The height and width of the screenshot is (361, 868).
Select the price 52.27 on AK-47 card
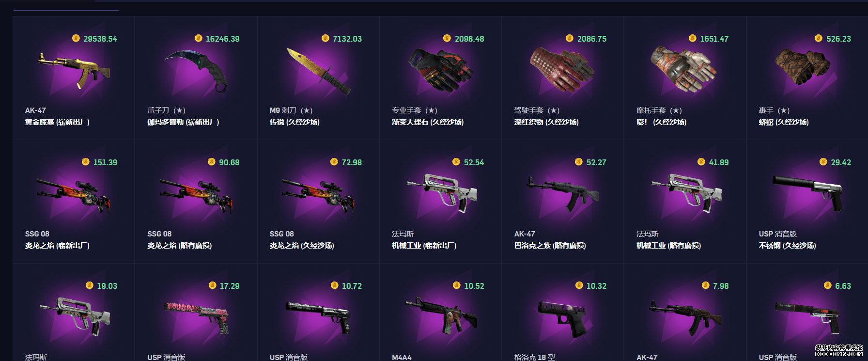(596, 162)
